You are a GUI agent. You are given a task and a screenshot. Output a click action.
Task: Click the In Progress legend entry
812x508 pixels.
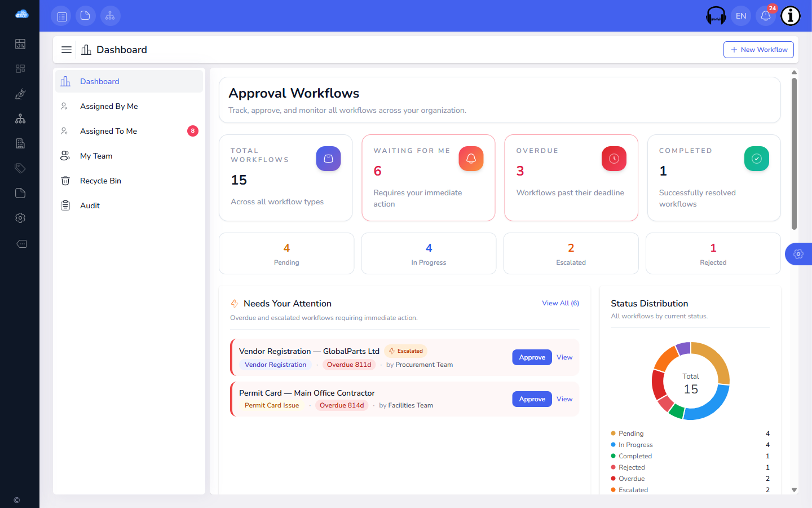pyautogui.click(x=690, y=445)
